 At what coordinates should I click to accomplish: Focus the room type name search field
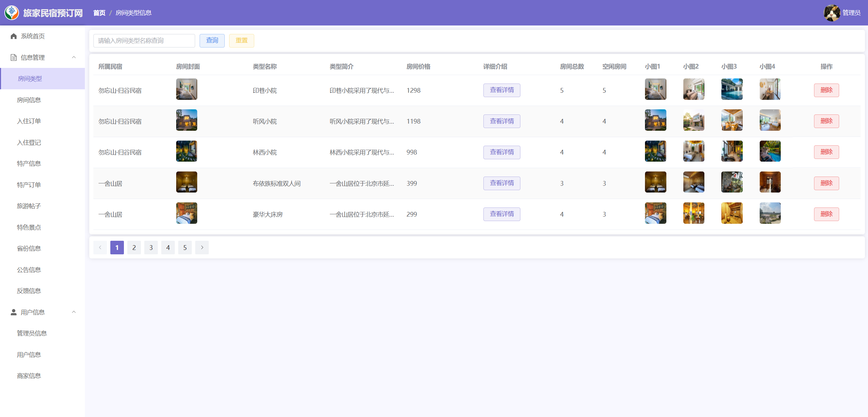point(144,41)
